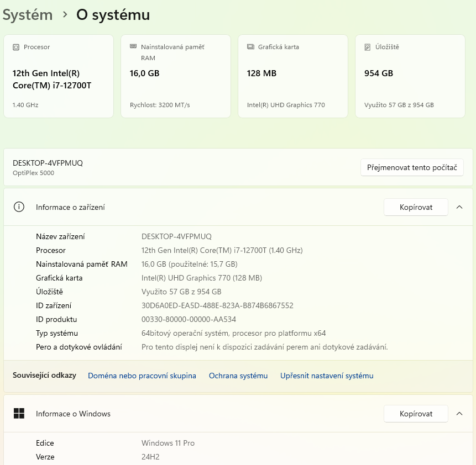Collapse the Informace o zařízení section

coord(459,207)
